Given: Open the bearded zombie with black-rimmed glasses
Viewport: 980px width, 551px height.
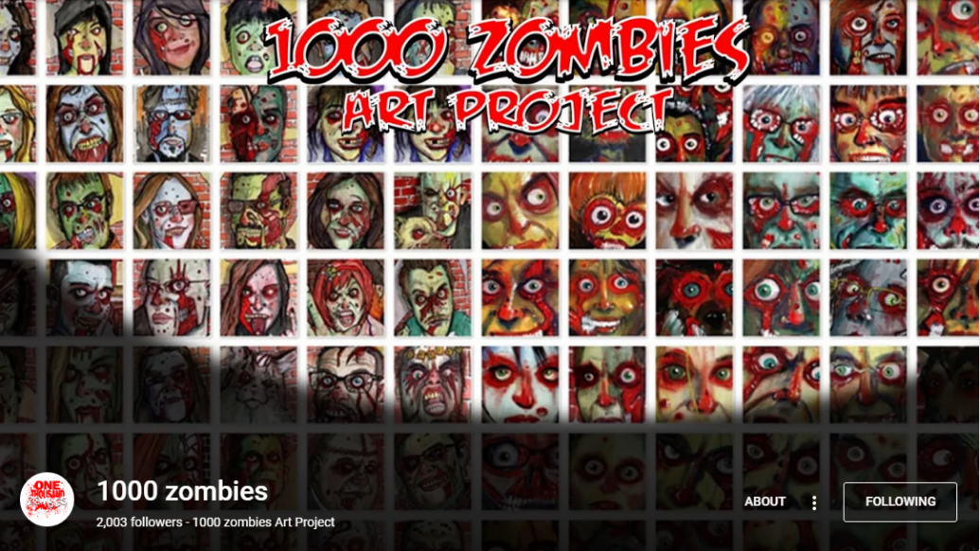Looking at the screenshot, I should (346, 384).
